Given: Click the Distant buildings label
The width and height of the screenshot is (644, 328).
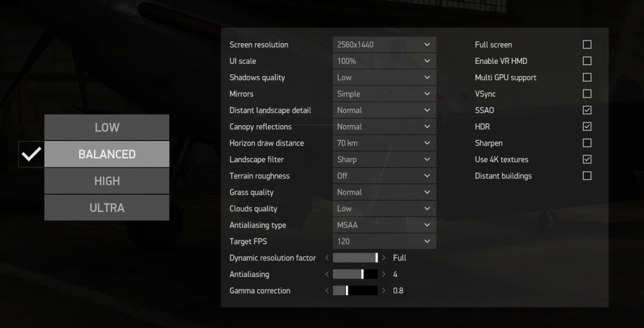Looking at the screenshot, I should click(503, 176).
